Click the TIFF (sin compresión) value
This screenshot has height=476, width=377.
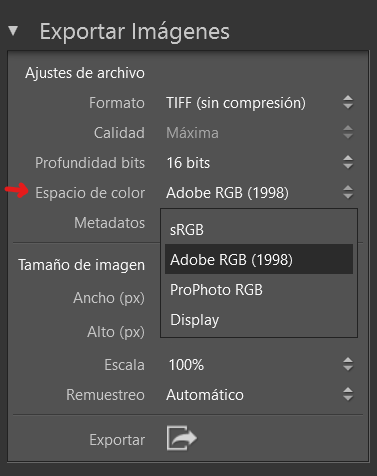point(236,103)
